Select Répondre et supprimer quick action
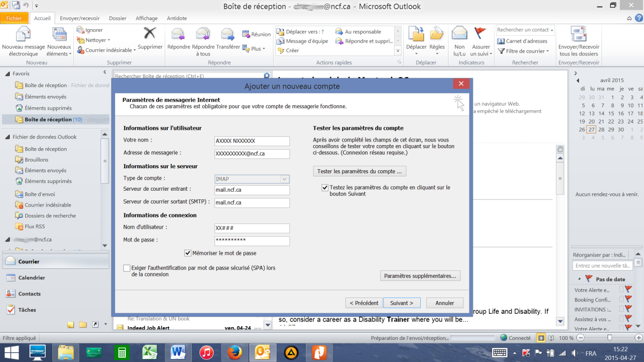Image resolution: width=644 pixels, height=362 pixels. click(364, 41)
